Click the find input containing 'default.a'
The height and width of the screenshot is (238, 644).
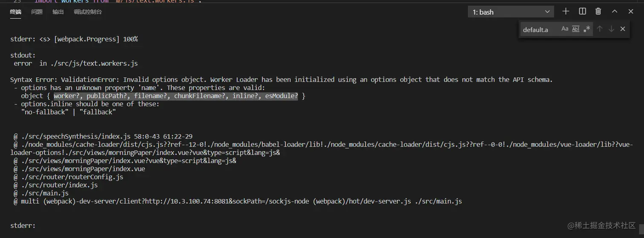click(x=539, y=29)
